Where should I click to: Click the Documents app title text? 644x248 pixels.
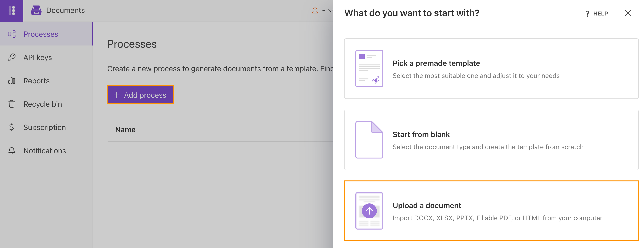(65, 10)
